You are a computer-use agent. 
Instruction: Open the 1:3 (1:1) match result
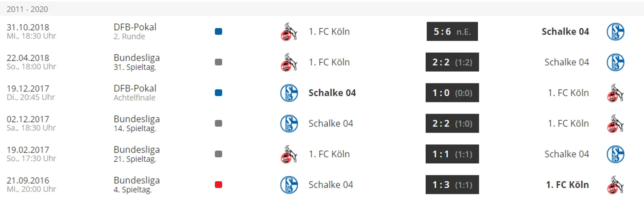tap(452, 185)
